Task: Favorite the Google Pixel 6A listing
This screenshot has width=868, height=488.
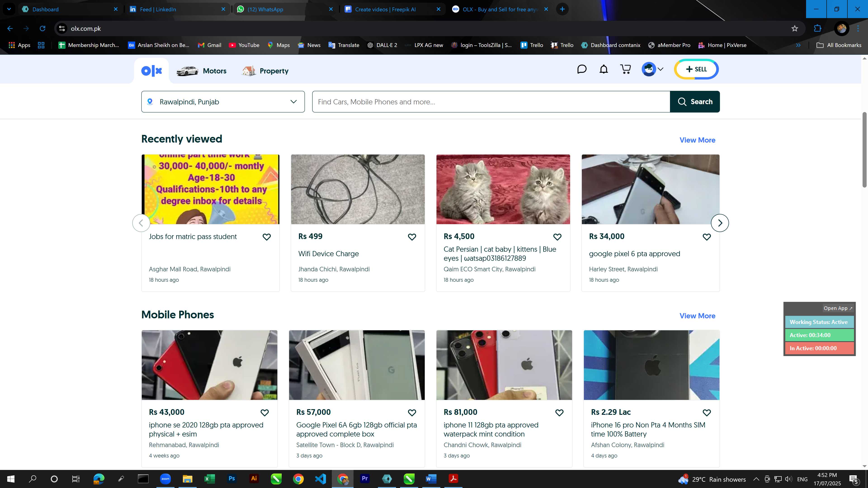Action: coord(412,413)
